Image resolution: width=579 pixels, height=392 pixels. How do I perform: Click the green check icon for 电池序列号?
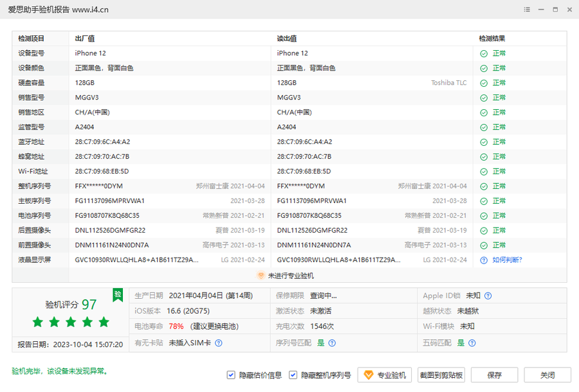(x=484, y=216)
